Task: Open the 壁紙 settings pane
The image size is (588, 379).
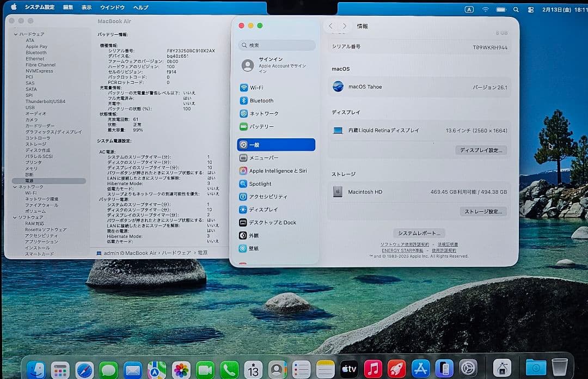Action: (253, 248)
